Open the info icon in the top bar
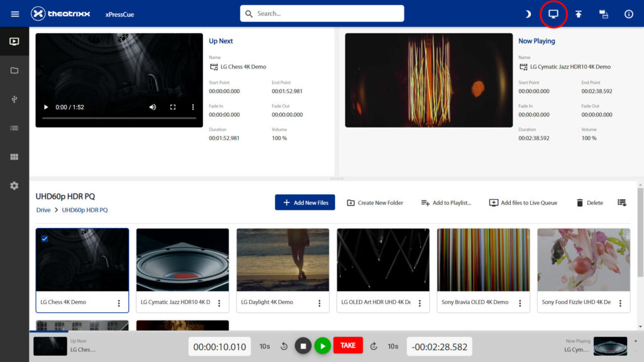644x362 pixels. pyautogui.click(x=628, y=14)
